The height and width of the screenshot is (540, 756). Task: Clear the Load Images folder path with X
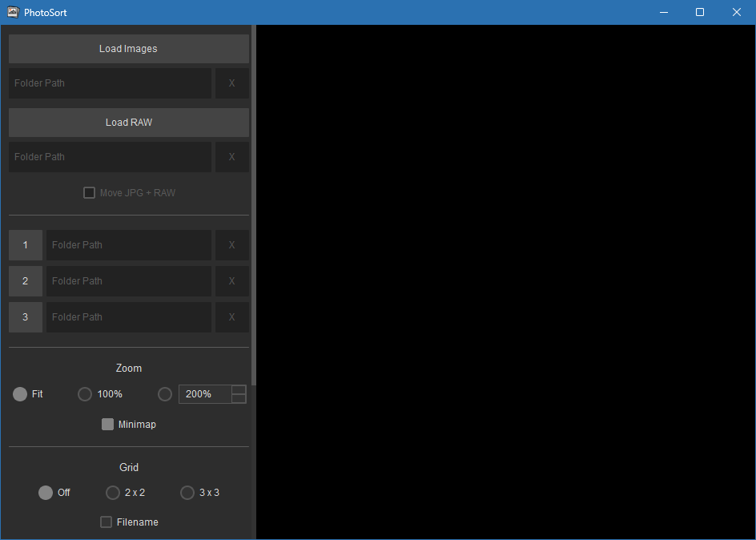(231, 83)
